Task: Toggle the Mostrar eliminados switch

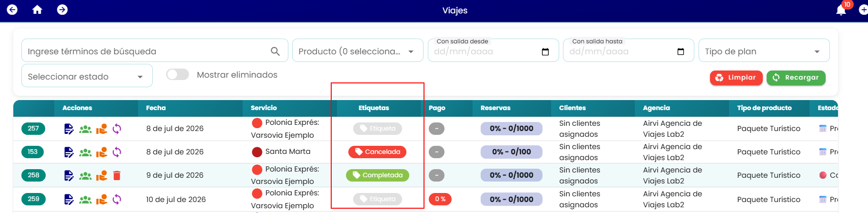Action: 178,74
